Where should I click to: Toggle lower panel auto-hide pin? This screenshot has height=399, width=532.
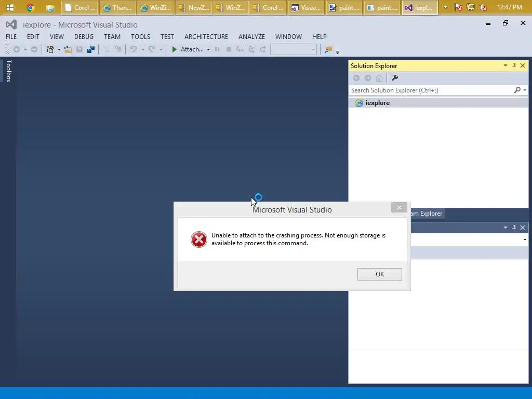click(514, 228)
